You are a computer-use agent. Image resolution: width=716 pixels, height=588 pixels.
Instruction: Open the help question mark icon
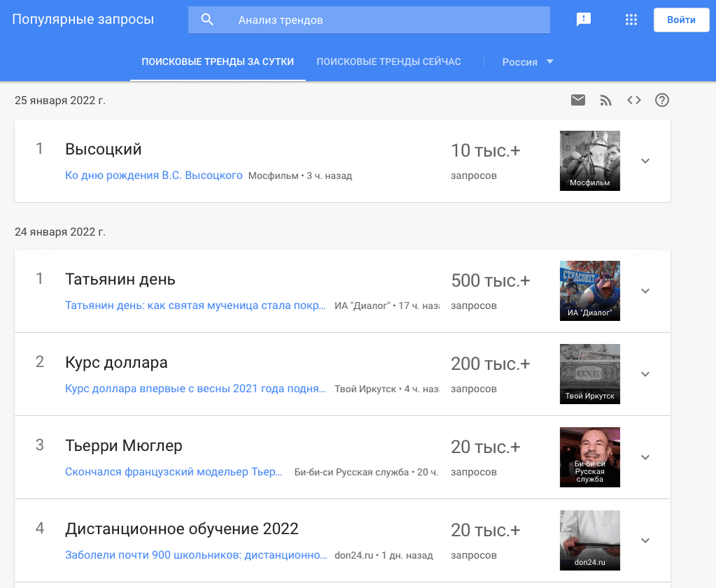(661, 100)
